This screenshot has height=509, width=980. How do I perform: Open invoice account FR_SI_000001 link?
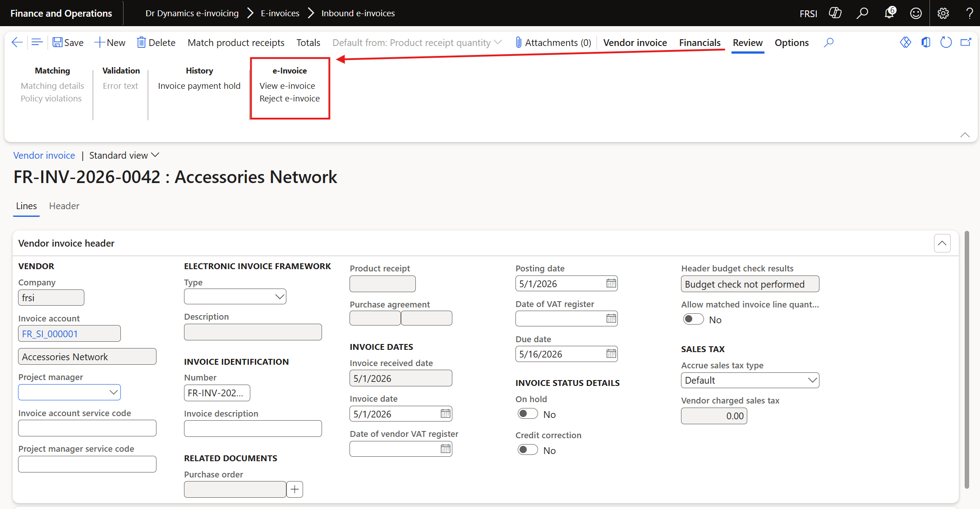[x=50, y=334]
